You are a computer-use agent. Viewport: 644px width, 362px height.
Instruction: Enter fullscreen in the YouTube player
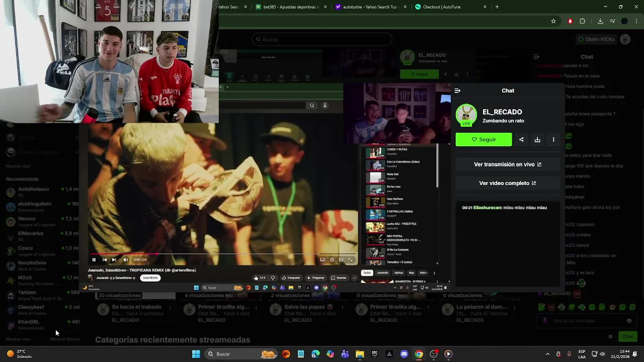coord(351,260)
